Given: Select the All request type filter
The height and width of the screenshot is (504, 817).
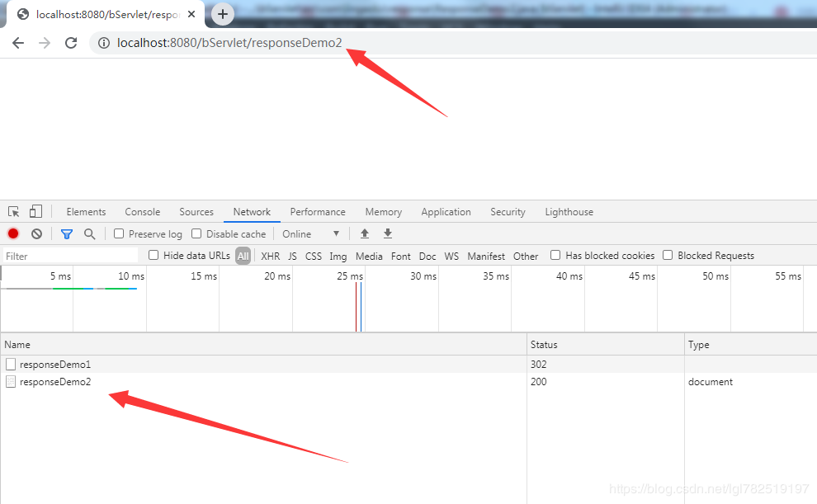Looking at the screenshot, I should click(x=243, y=256).
